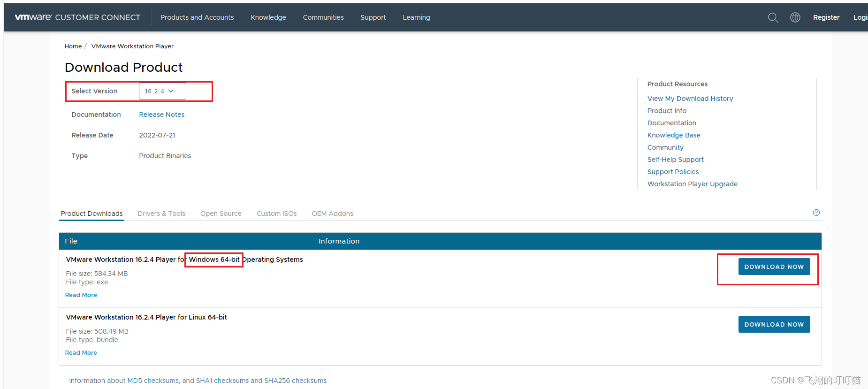Click the File column header
This screenshot has height=389, width=868.
71,241
